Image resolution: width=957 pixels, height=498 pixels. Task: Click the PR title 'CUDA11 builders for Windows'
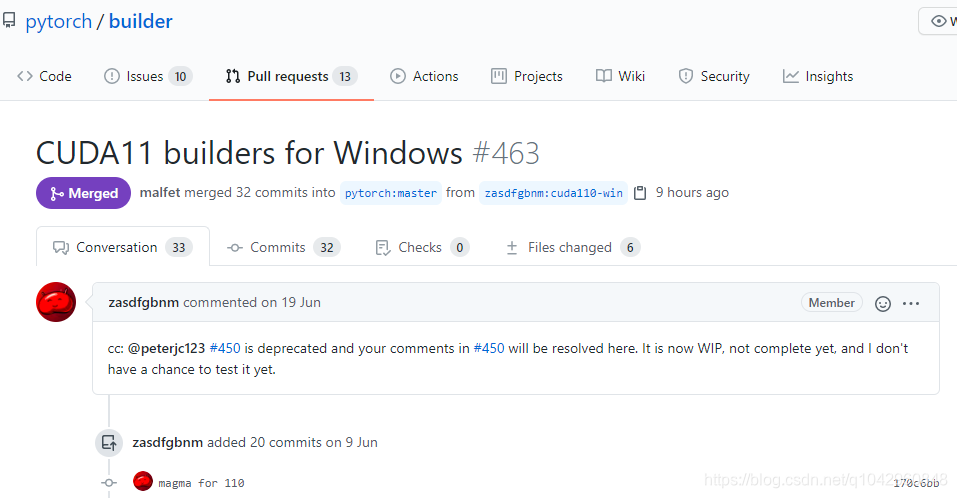[x=249, y=153]
